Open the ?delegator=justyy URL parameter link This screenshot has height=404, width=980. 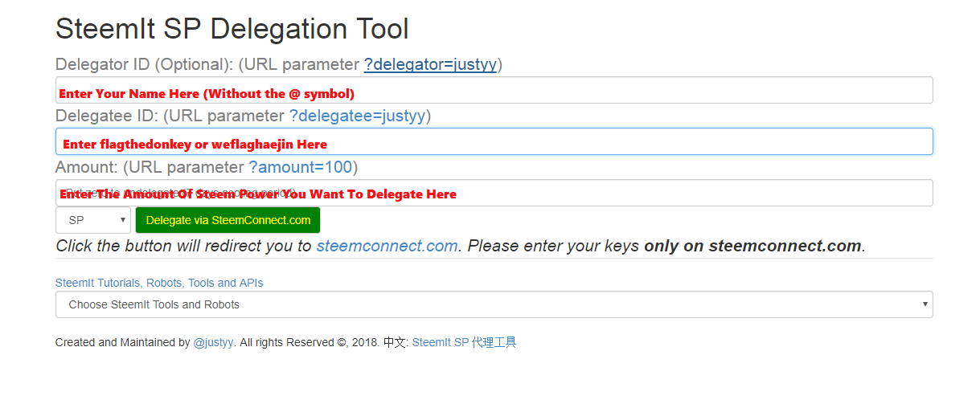pyautogui.click(x=430, y=64)
